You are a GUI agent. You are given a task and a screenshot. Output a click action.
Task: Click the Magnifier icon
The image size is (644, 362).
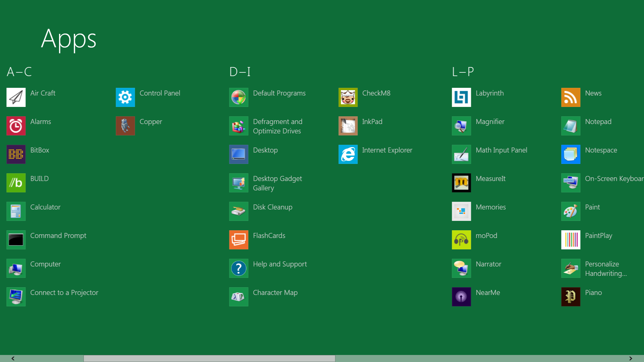click(462, 126)
